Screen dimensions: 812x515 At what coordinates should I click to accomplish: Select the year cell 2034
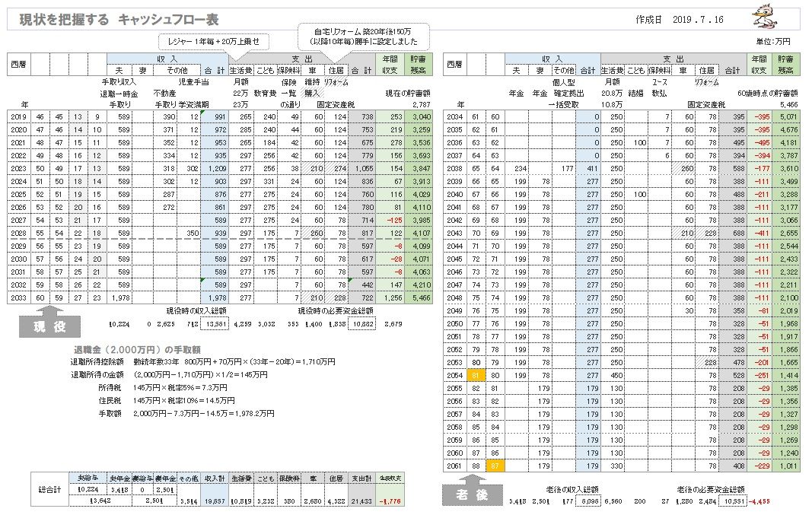click(x=454, y=117)
